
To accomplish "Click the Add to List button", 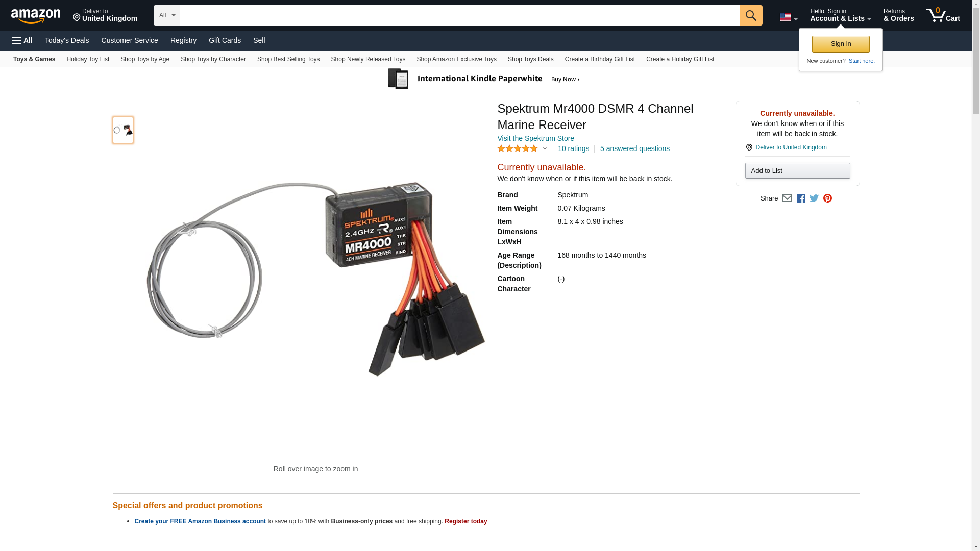I will (x=797, y=170).
